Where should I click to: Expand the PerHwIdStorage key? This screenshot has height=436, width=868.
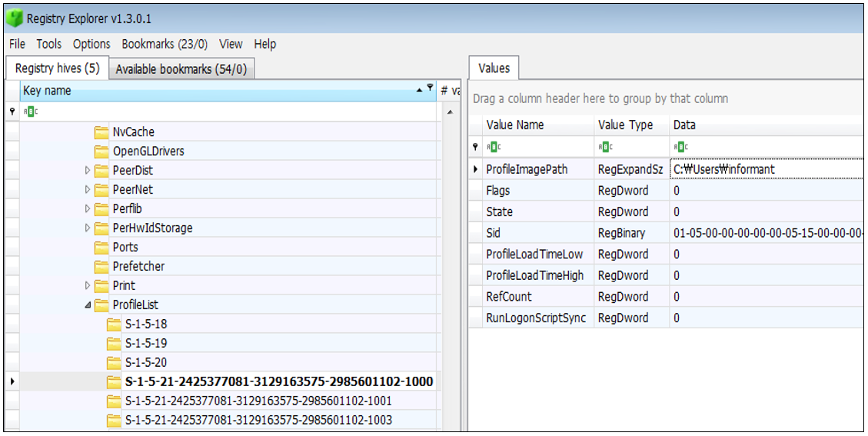(x=88, y=228)
